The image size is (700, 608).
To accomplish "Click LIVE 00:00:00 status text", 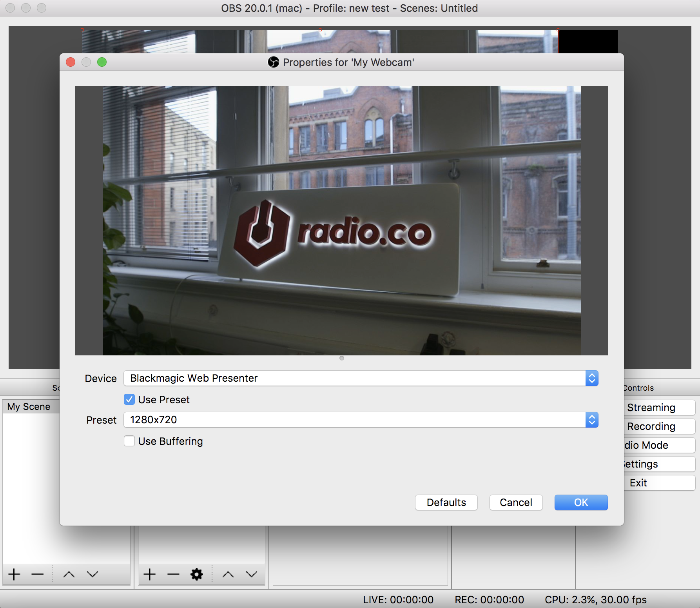I will (x=398, y=600).
